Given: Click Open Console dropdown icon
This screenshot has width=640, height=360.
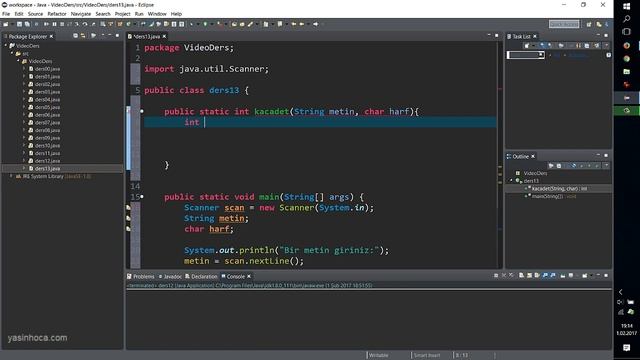Looking at the screenshot, I should pyautogui.click(x=585, y=276).
